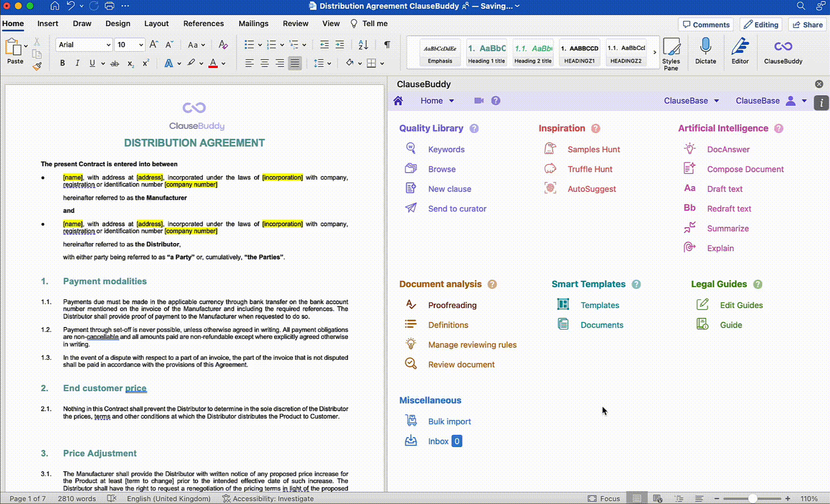The width and height of the screenshot is (830, 504).
Task: Switch to the Design ribbon tab
Action: coord(118,24)
